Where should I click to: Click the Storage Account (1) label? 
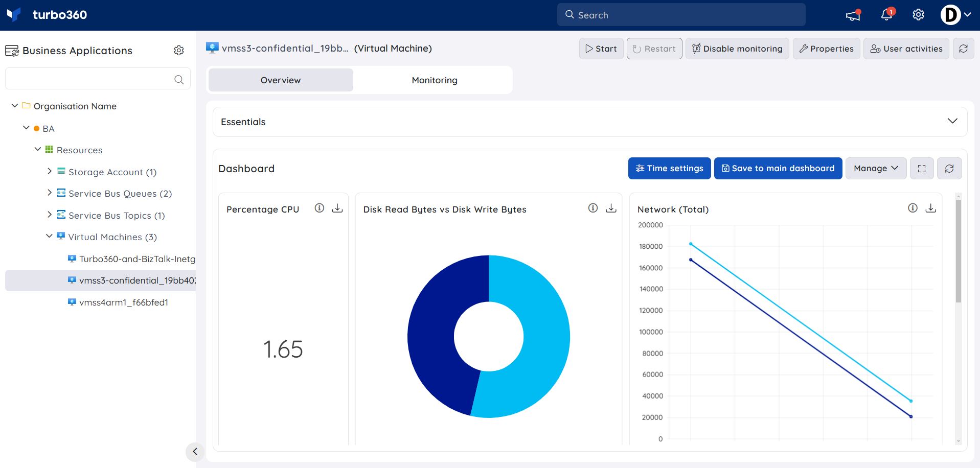[112, 172]
